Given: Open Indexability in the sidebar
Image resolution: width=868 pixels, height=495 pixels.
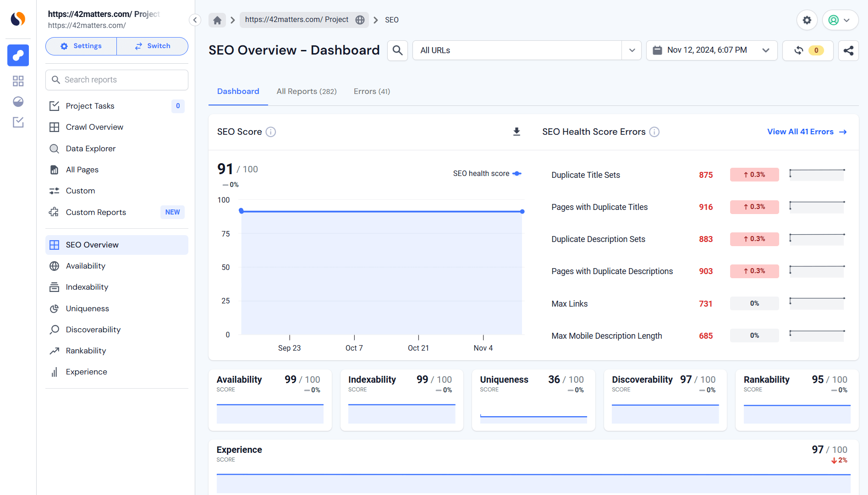Looking at the screenshot, I should coord(87,287).
